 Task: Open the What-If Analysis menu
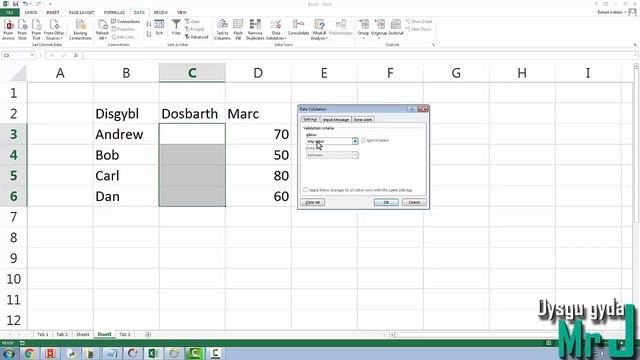click(319, 30)
